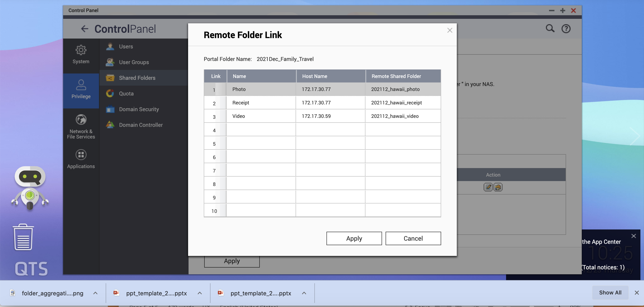This screenshot has height=307, width=644.
Task: Click 202112_hawaii_photo cell
Action: pos(403,89)
